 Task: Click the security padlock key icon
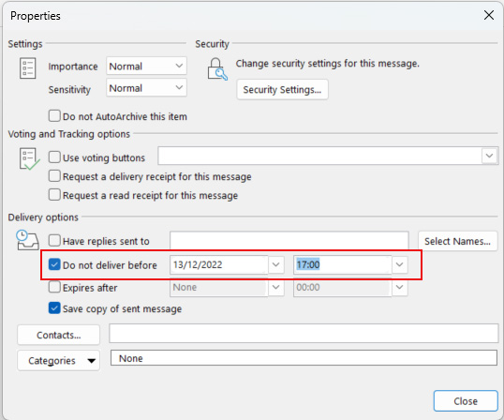(217, 69)
